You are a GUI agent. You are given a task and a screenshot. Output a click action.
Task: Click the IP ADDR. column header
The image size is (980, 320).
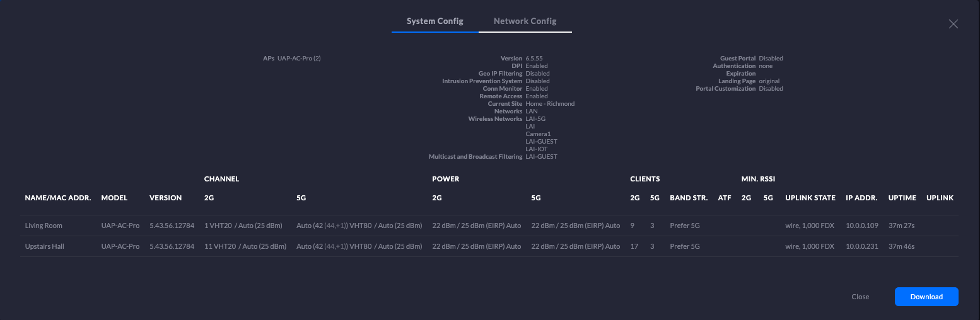(x=861, y=198)
